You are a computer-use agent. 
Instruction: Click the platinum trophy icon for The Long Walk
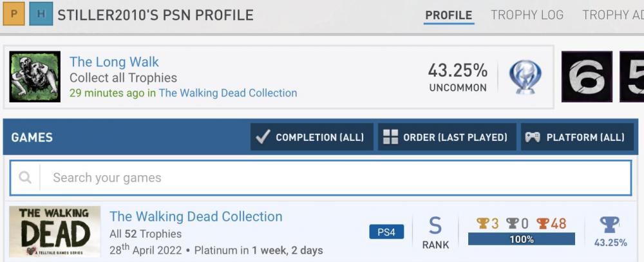point(525,77)
